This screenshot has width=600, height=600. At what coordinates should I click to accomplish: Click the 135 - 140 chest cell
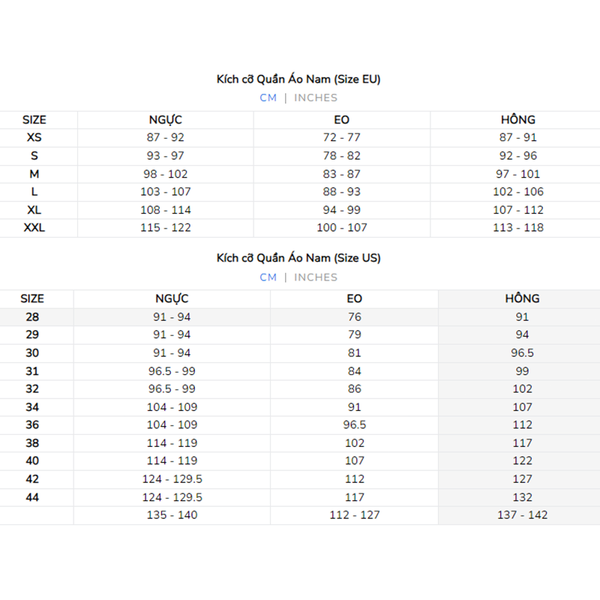[x=172, y=515]
